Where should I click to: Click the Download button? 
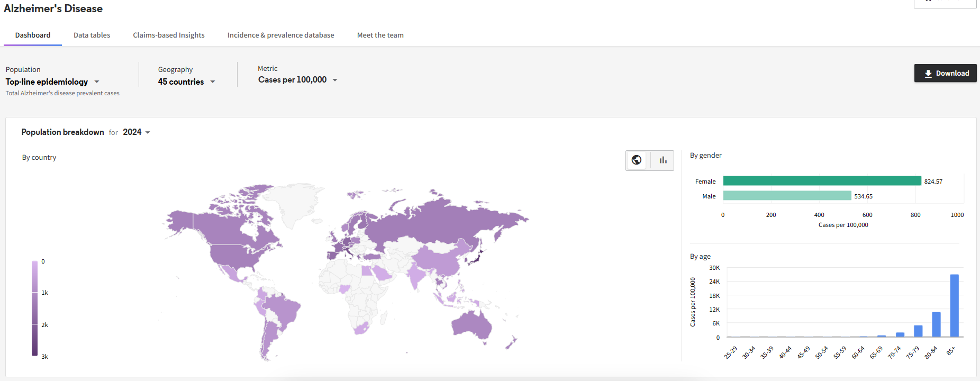945,73
